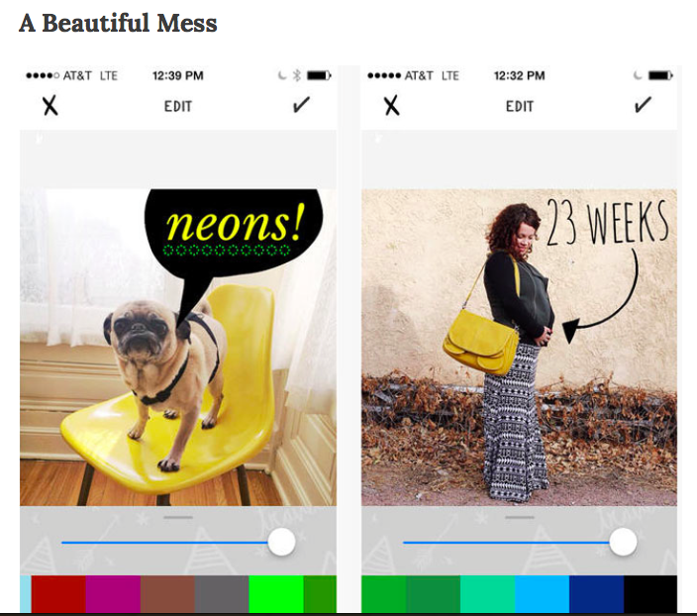Tap the X cancel icon on right phone
This screenshot has height=616, width=697.
[x=392, y=106]
